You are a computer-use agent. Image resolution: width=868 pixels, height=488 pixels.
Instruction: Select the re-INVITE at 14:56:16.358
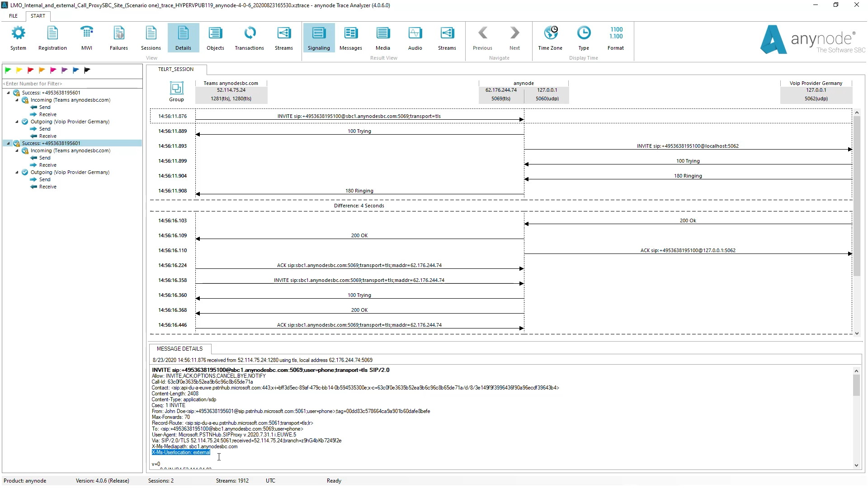pyautogui.click(x=359, y=280)
